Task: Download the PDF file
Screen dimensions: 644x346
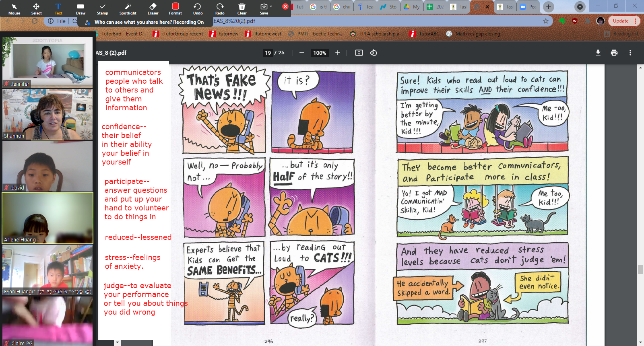Action: click(x=598, y=53)
